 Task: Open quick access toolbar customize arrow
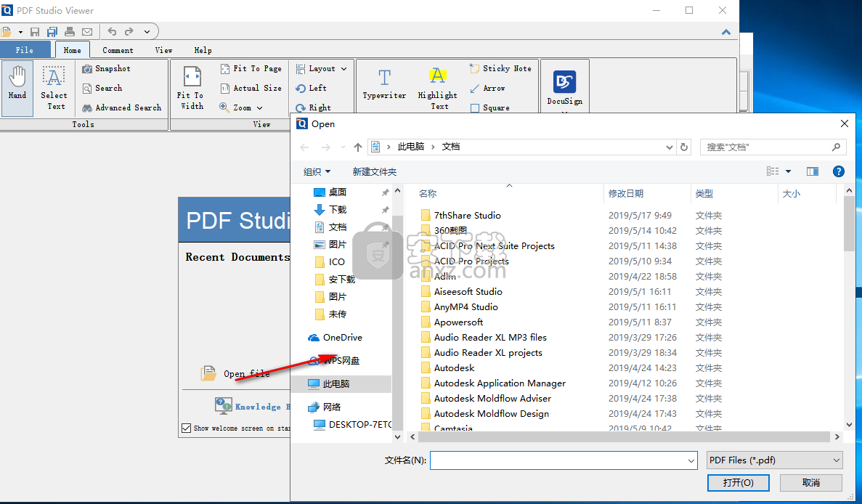(147, 32)
